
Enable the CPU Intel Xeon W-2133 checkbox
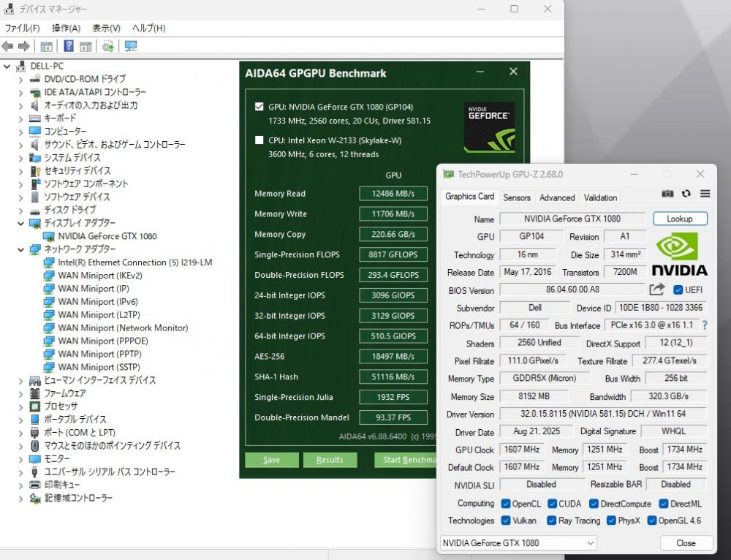coord(259,140)
